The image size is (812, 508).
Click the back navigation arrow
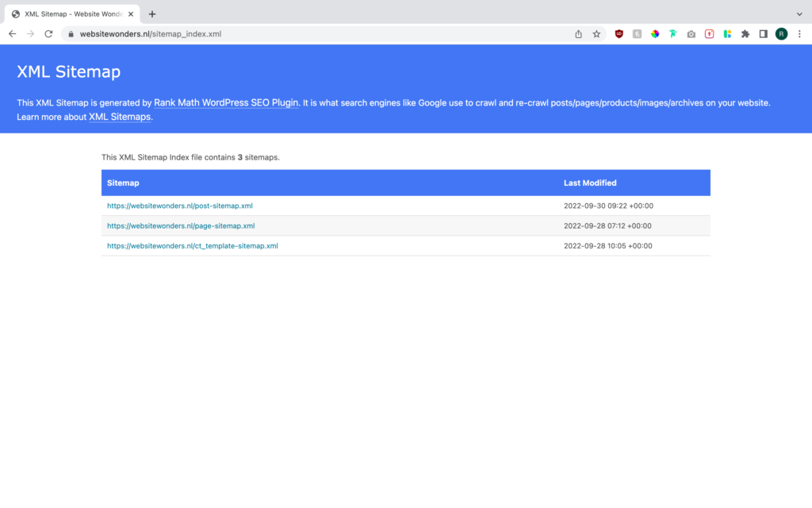tap(11, 33)
